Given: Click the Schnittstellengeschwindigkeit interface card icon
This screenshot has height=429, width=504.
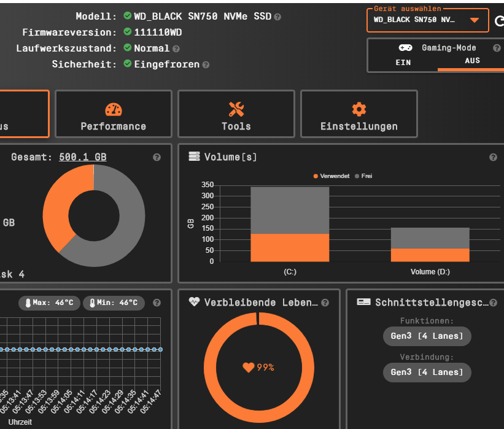Looking at the screenshot, I should [363, 302].
